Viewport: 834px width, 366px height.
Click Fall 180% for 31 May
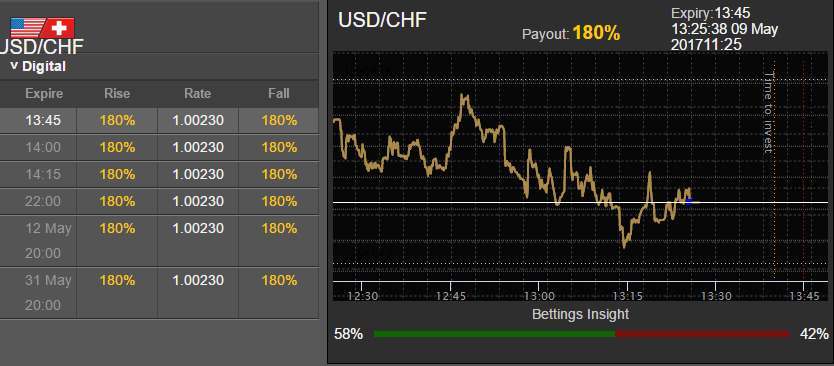(279, 280)
